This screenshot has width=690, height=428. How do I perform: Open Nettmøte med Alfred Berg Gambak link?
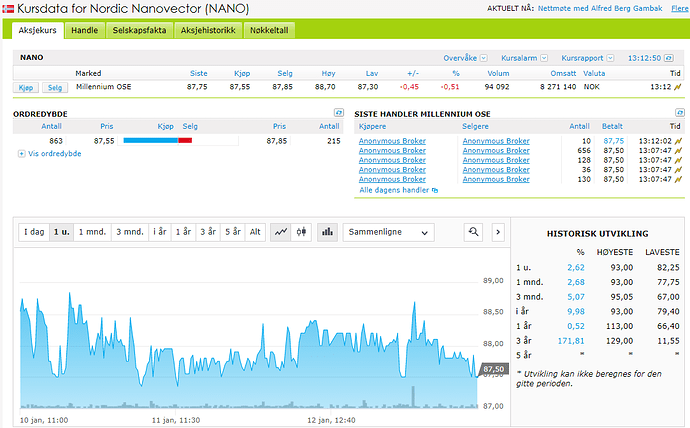[600, 8]
